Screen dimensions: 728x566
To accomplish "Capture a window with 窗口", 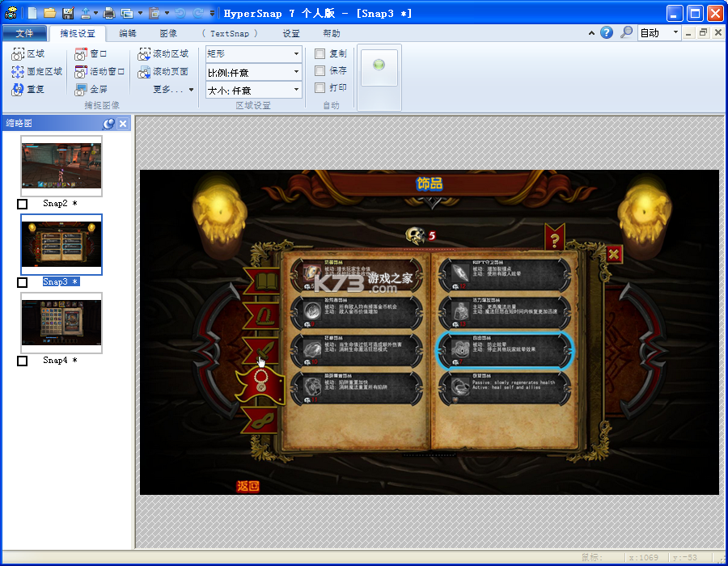I will click(x=91, y=54).
